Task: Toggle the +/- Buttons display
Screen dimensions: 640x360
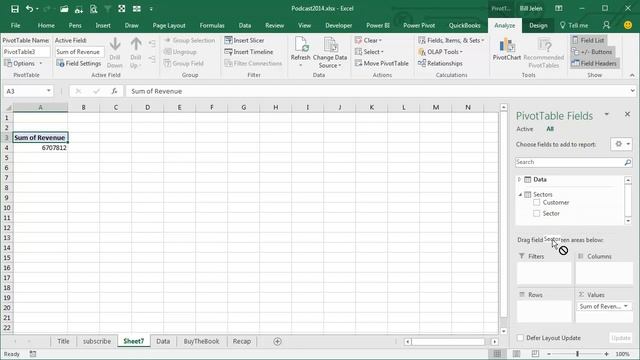Action: pyautogui.click(x=592, y=52)
